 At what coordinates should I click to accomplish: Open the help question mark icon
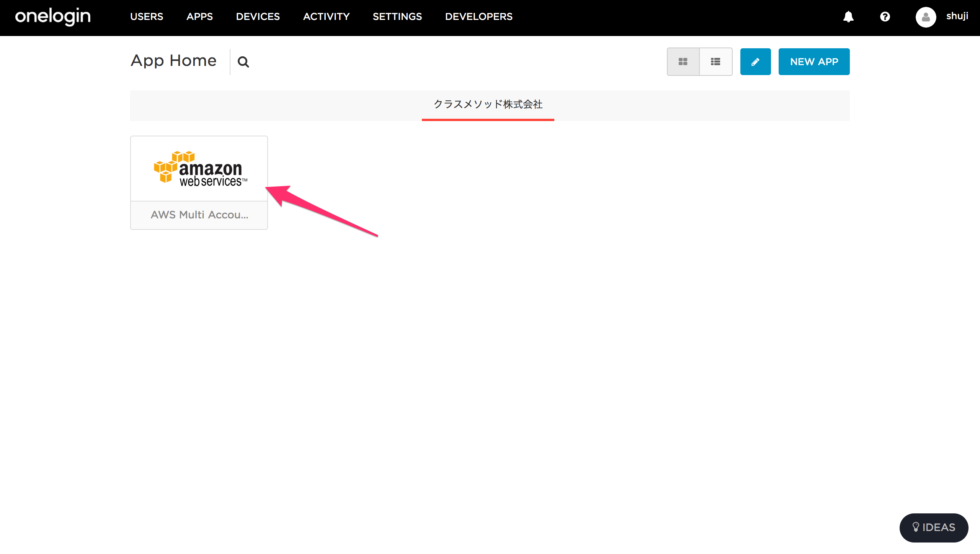coord(885,16)
